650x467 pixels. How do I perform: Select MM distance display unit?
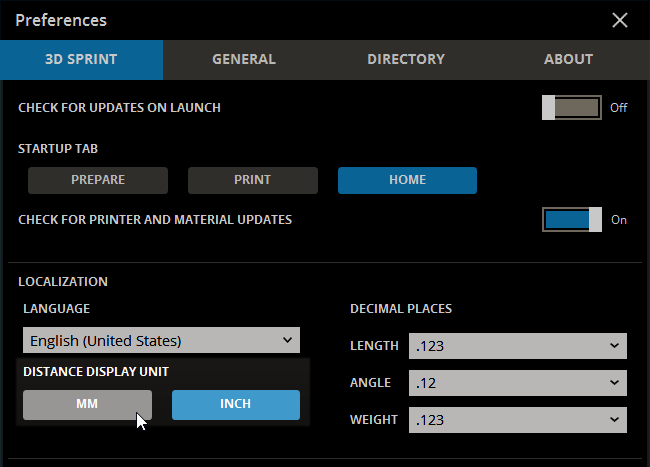(x=87, y=404)
